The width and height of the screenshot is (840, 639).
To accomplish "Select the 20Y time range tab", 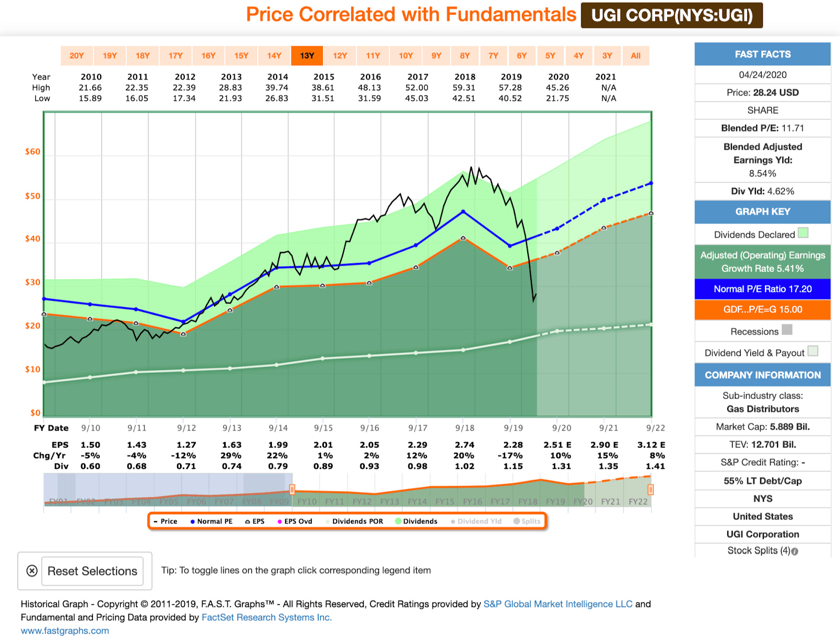I will (x=77, y=56).
